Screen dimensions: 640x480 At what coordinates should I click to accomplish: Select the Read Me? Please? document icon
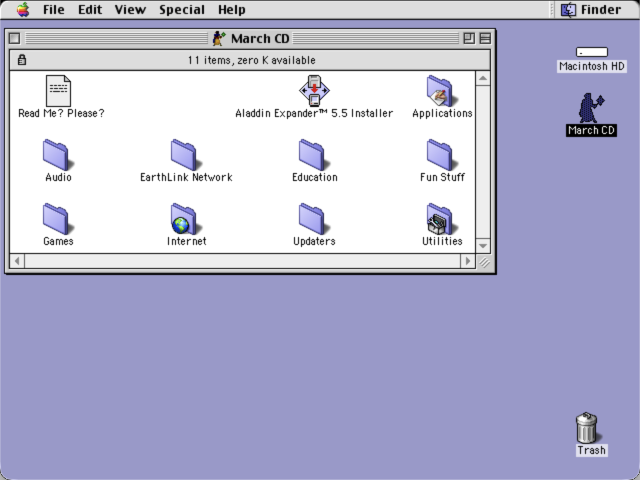point(58,91)
